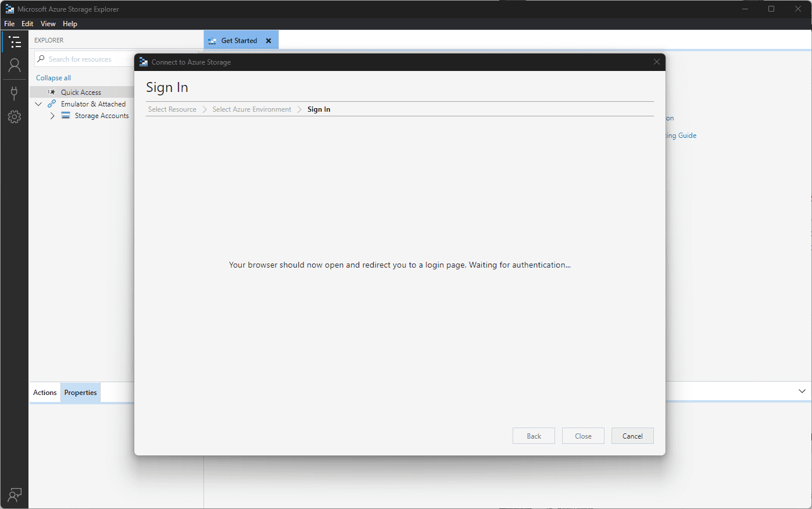Open the Explorer view in the sidebar
The width and height of the screenshot is (812, 509).
(x=15, y=42)
